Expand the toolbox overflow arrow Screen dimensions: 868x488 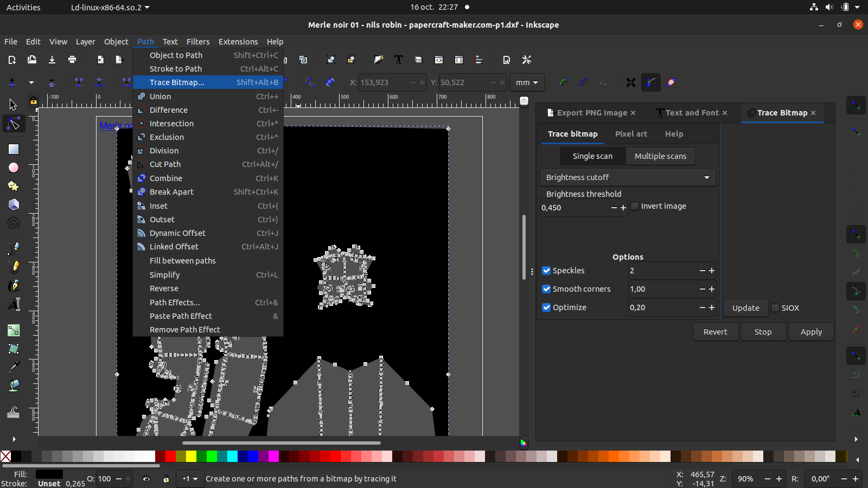(14, 439)
